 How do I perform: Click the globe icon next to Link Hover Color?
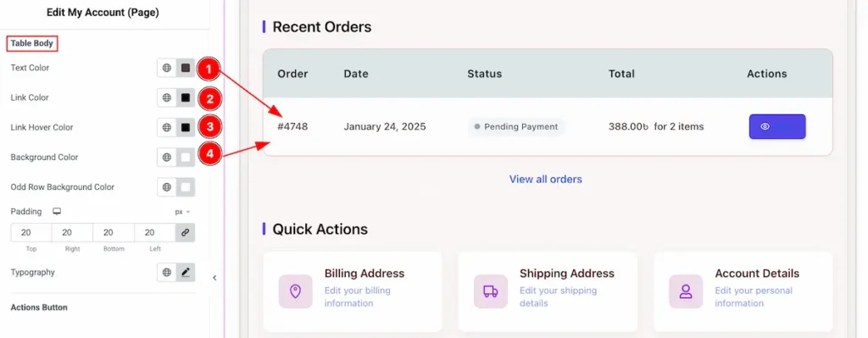pyautogui.click(x=167, y=127)
